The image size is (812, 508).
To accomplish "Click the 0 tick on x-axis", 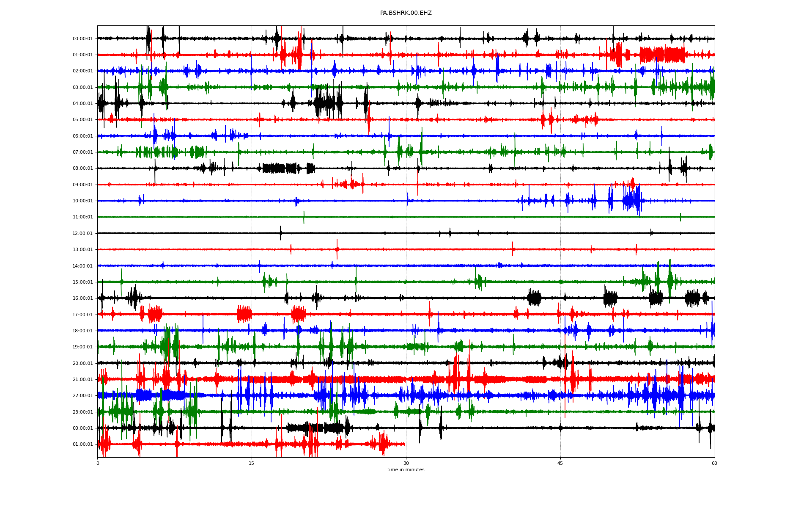I will click(x=98, y=463).
